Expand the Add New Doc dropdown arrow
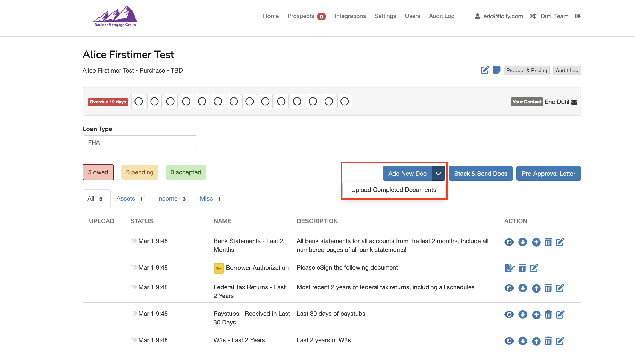 click(x=438, y=173)
